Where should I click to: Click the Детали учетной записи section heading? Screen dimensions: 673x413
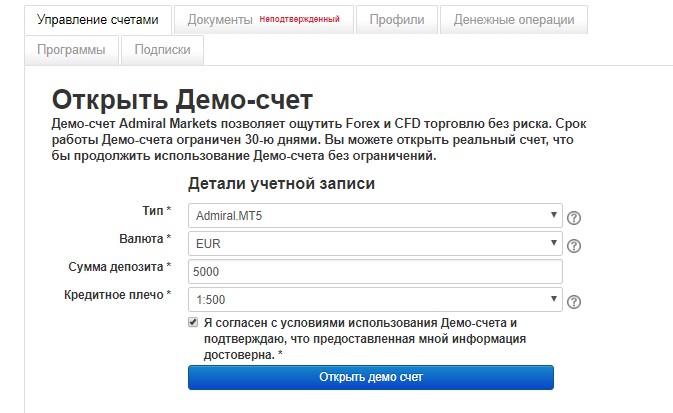(x=282, y=183)
